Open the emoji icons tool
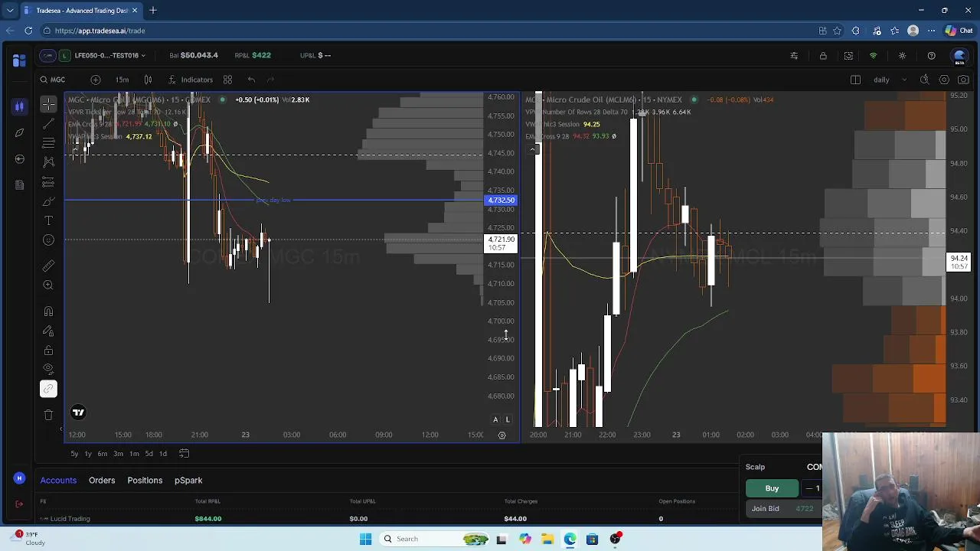 (x=48, y=240)
